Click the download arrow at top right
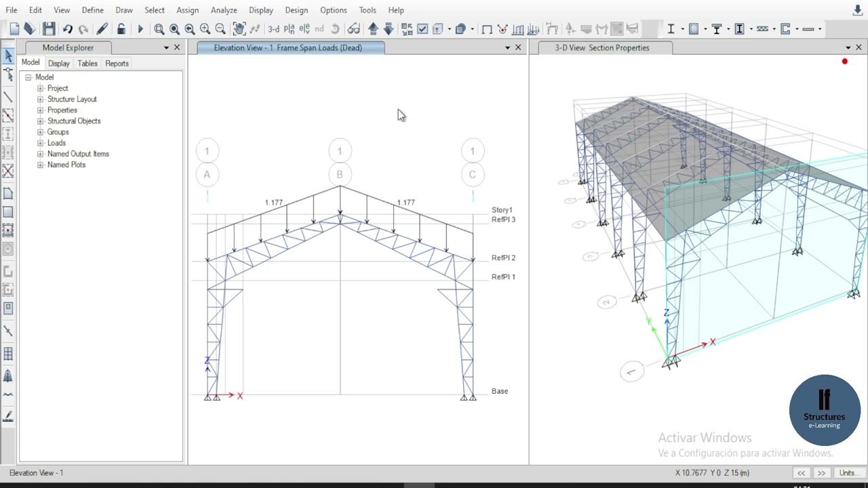This screenshot has height=488, width=868. coord(858,10)
